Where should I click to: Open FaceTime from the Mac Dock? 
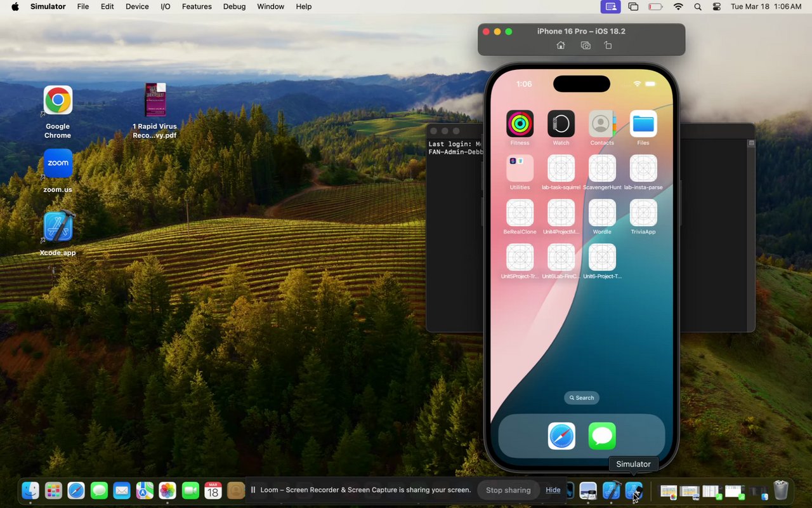pos(190,490)
